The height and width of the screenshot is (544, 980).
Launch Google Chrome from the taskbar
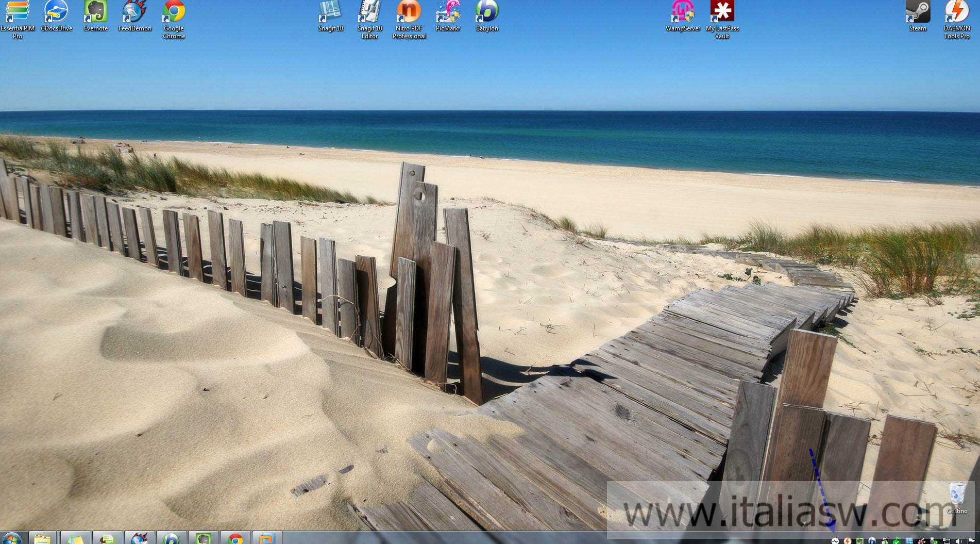(x=235, y=538)
